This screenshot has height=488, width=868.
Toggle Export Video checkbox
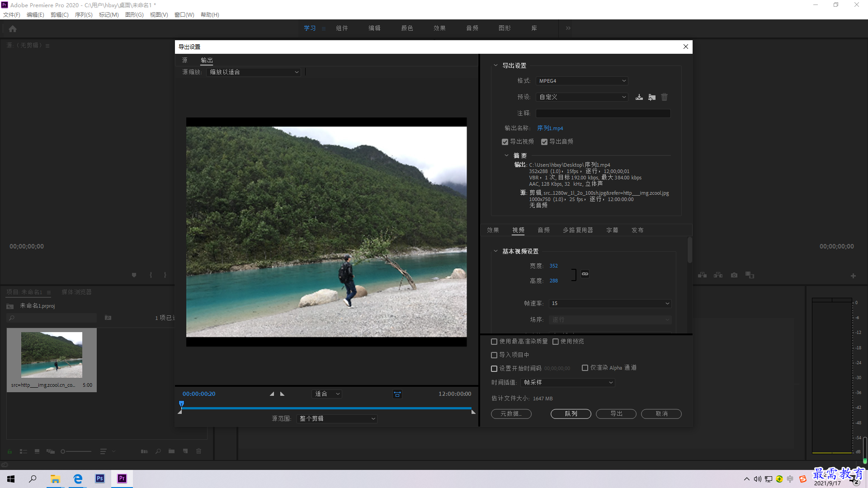pyautogui.click(x=505, y=142)
